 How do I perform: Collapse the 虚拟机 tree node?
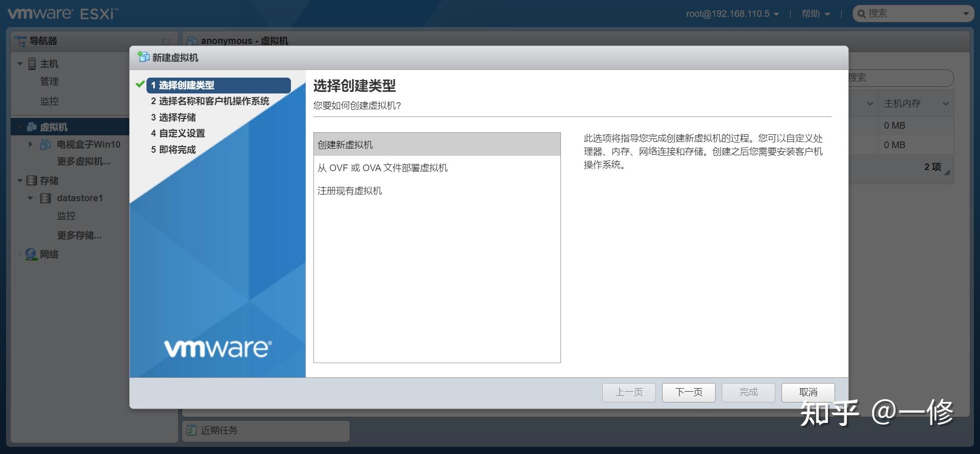pyautogui.click(x=20, y=127)
